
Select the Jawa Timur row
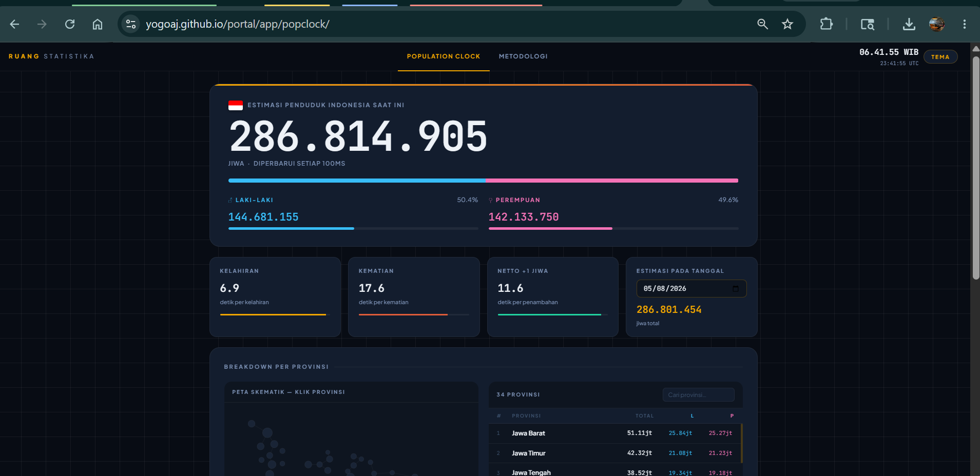(x=614, y=453)
